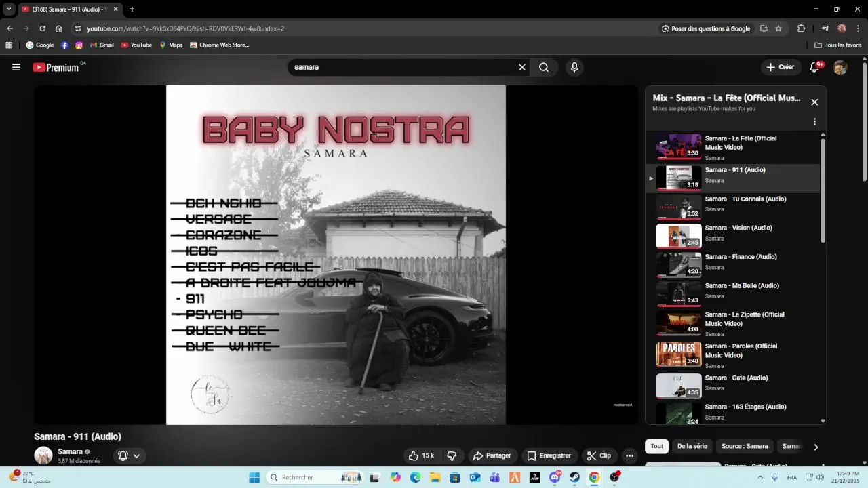The image size is (868, 488).
Task: Select the 'Source : Samara' chip
Action: point(745,446)
